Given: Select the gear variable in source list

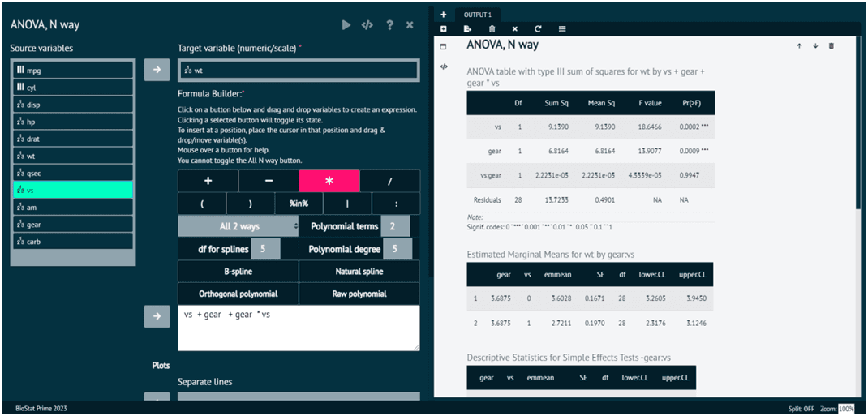Looking at the screenshot, I should (x=72, y=224).
